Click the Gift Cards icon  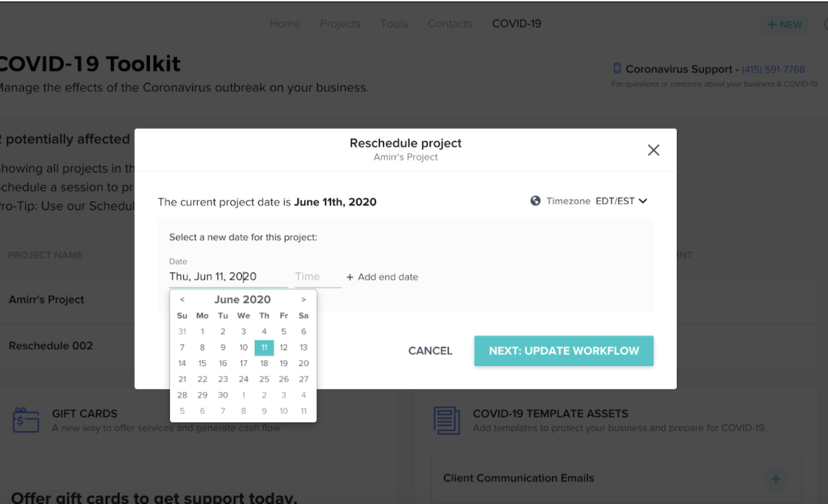[x=26, y=420]
